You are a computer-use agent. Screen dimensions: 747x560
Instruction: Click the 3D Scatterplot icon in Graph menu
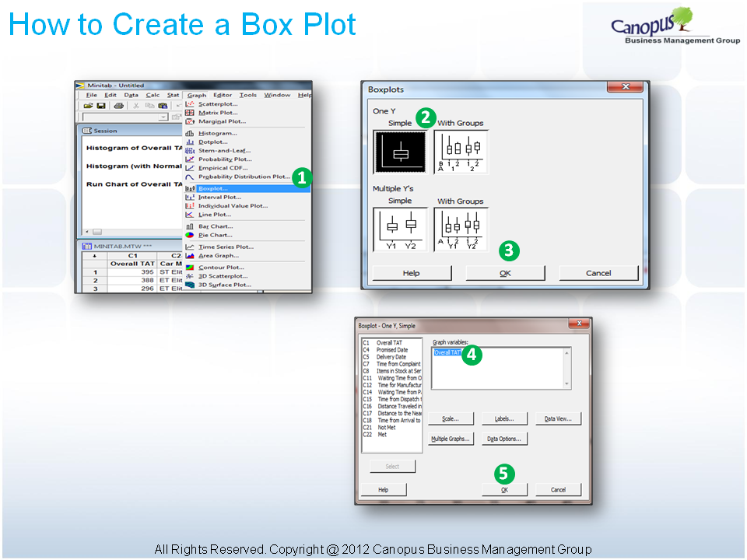tap(190, 276)
